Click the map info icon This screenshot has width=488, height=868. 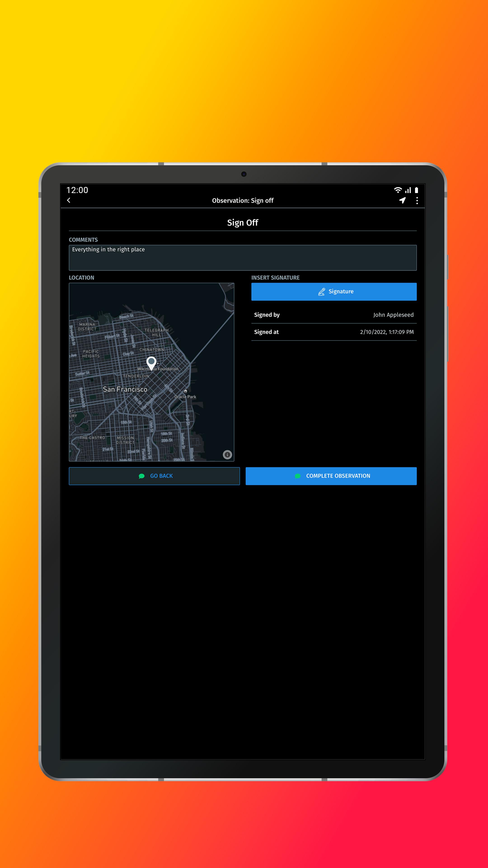pyautogui.click(x=227, y=455)
